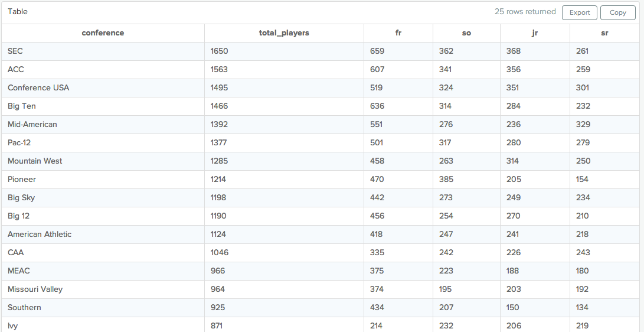Viewport: 644px width, 332px height.
Task: Click the total_players column header
Action: click(284, 33)
